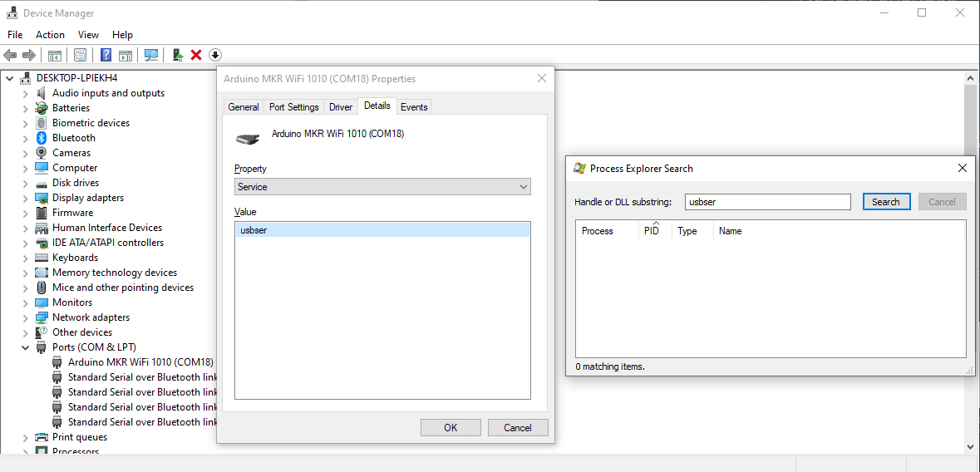Collapse the Ports (COM & LPT) node

click(x=25, y=347)
